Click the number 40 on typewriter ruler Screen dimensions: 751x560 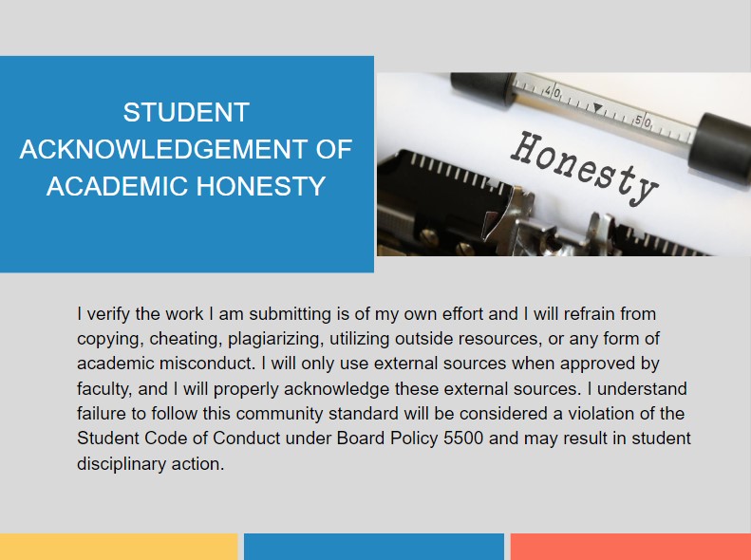pyautogui.click(x=553, y=93)
